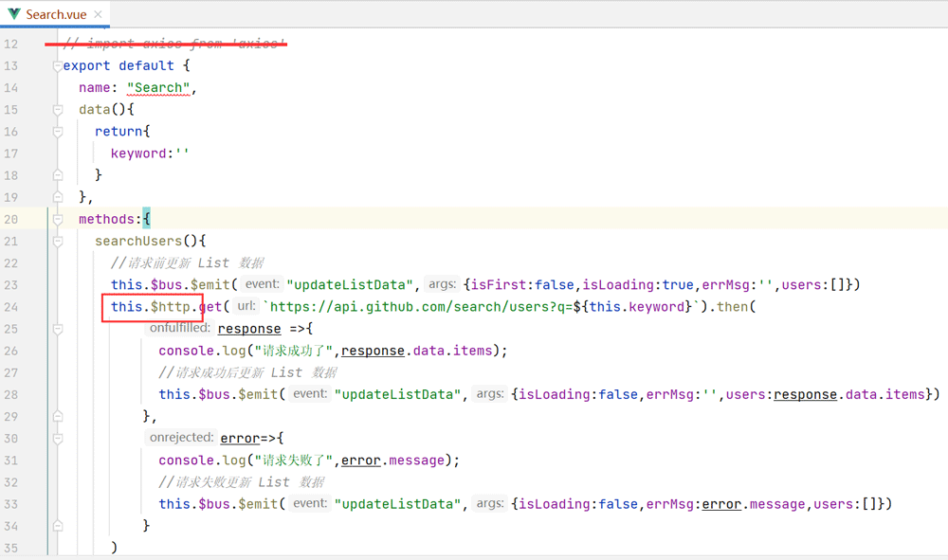Viewport: 948px width, 560px height.
Task: Click the "args:" inlay hint on line 23
Action: click(x=442, y=284)
